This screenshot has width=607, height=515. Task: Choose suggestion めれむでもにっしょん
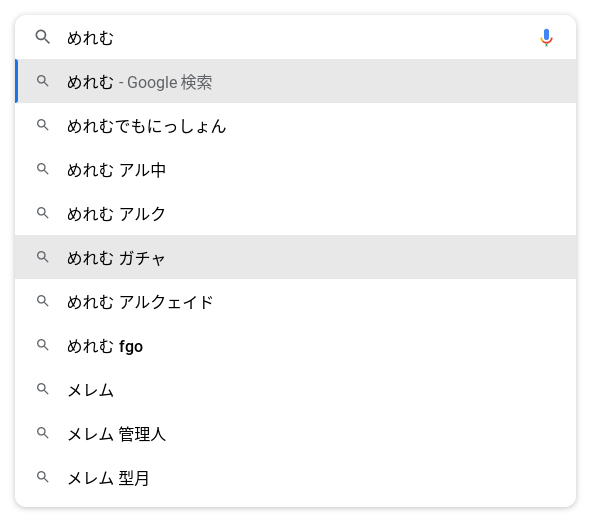click(x=146, y=126)
